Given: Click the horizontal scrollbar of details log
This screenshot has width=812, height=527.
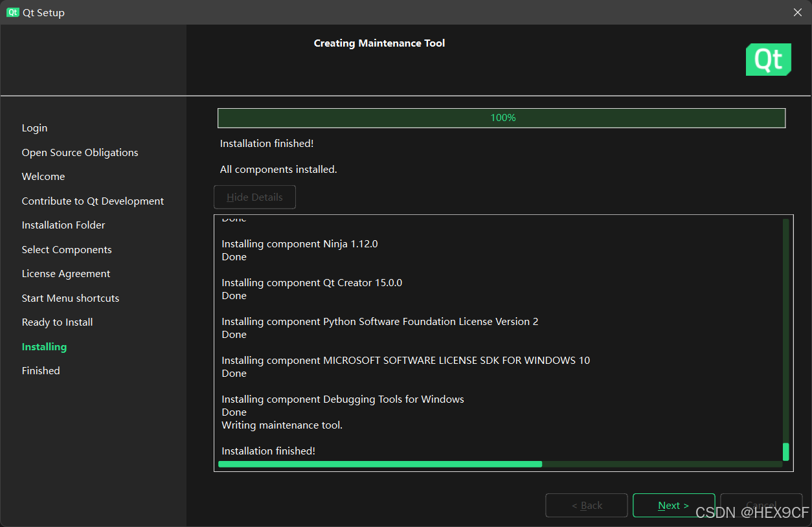Looking at the screenshot, I should tap(501, 464).
